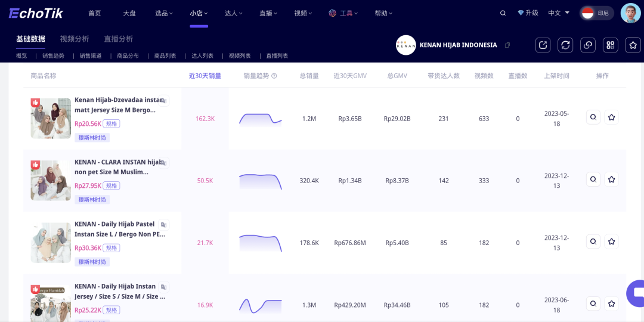Sort by 总GMV column header

(397, 76)
